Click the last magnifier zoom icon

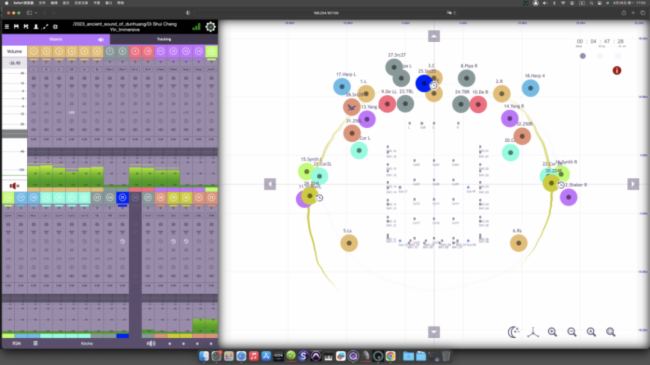point(611,332)
